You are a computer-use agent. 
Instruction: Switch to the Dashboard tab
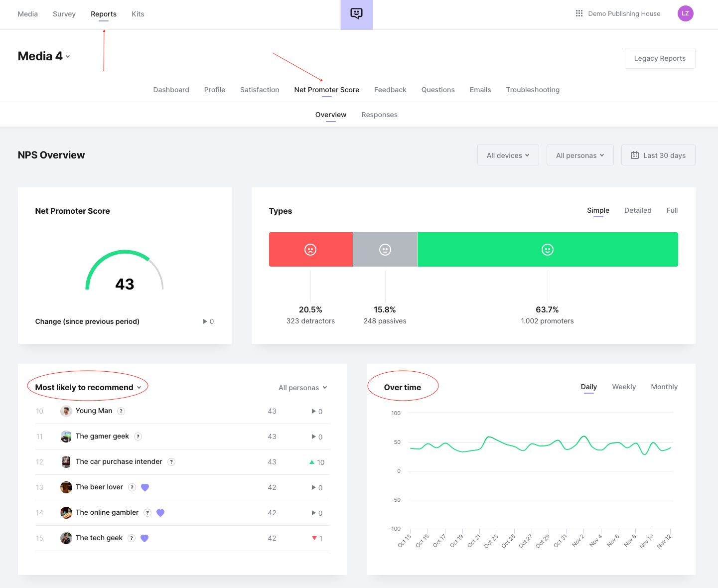171,90
